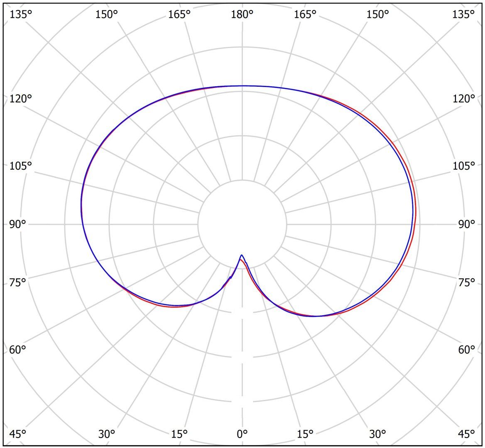Select the 75° label on right side
The height and width of the screenshot is (448, 485).
click(x=467, y=282)
